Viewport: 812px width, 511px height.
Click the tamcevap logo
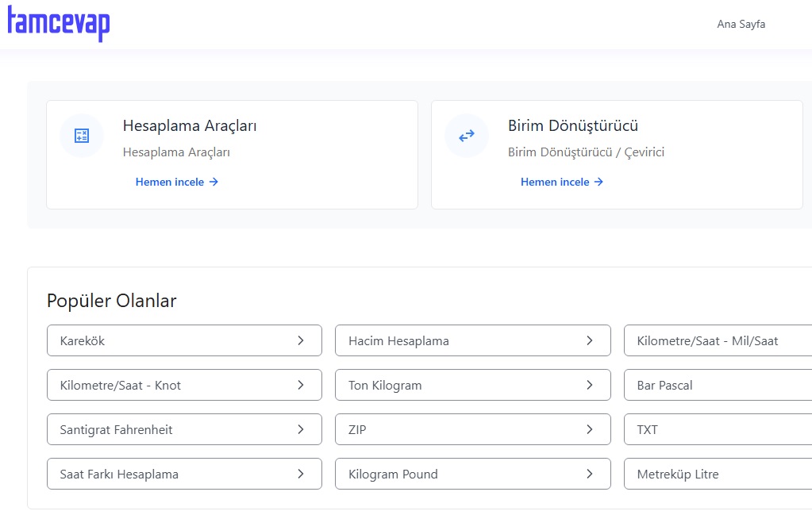pyautogui.click(x=59, y=23)
